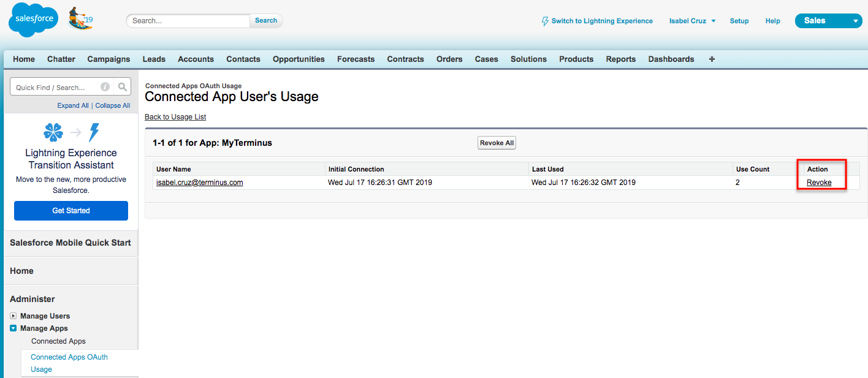
Task: Open the Home tab
Action: pos(24,59)
